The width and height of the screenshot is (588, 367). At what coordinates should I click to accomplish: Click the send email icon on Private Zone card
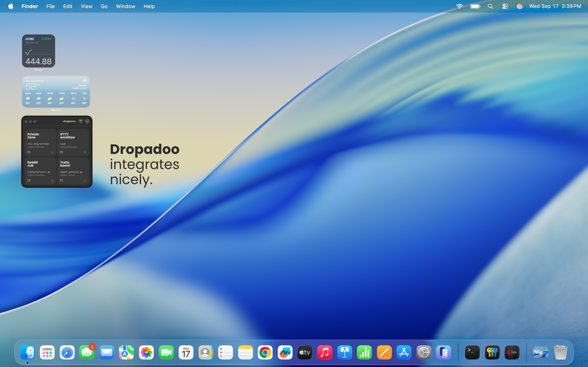point(29,152)
